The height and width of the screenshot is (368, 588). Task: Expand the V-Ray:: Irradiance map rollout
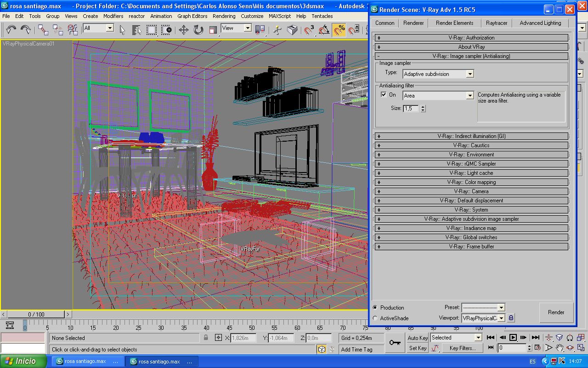click(x=472, y=228)
